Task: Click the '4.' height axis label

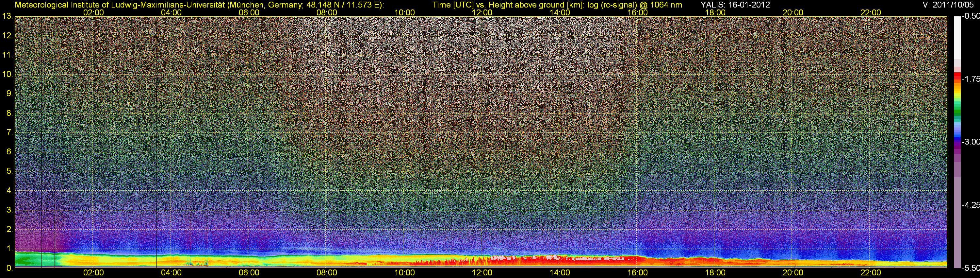Action: pos(9,191)
